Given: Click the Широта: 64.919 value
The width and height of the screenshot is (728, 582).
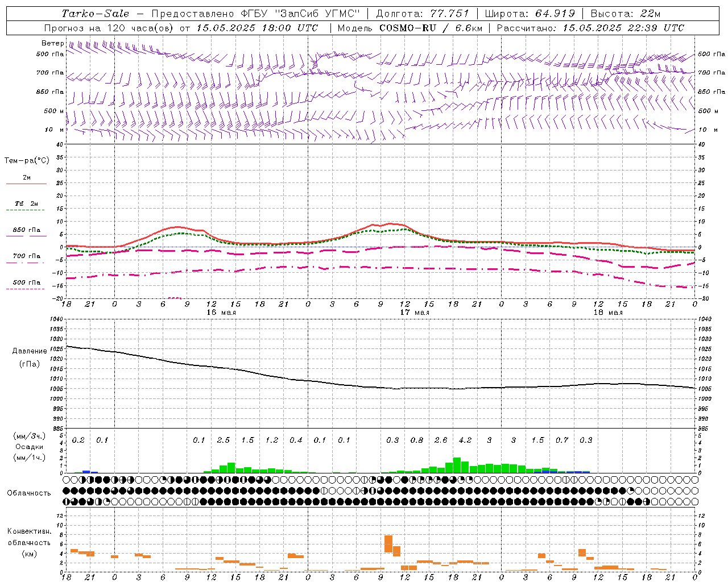Looking at the screenshot, I should point(530,14).
